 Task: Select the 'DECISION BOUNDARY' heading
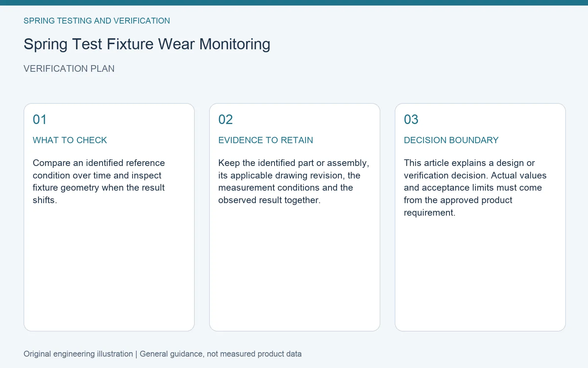pyautogui.click(x=451, y=140)
